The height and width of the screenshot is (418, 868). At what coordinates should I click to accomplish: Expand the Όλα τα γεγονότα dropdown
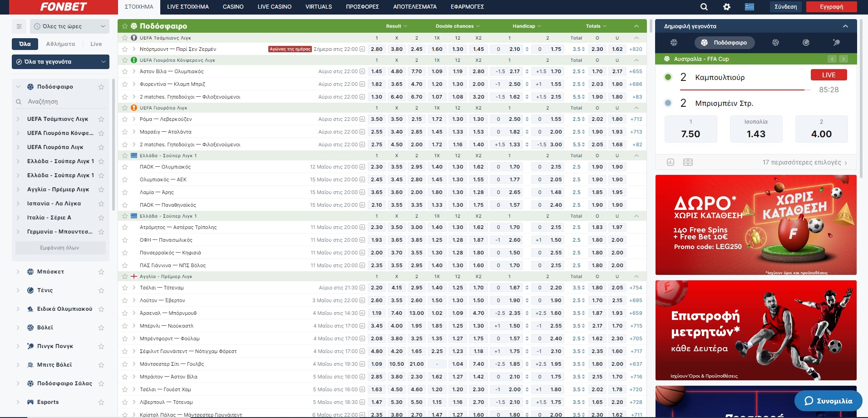[x=60, y=62]
